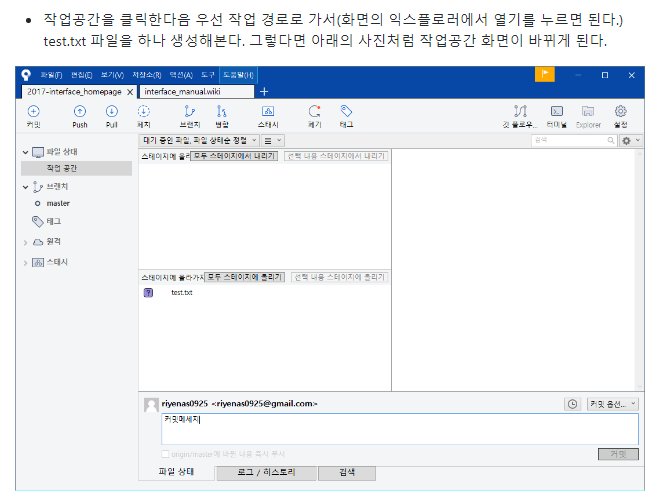Viewport: 661px width, 502px height.
Task: Switch to the 2017-interface_homepage tab
Action: coord(74,92)
